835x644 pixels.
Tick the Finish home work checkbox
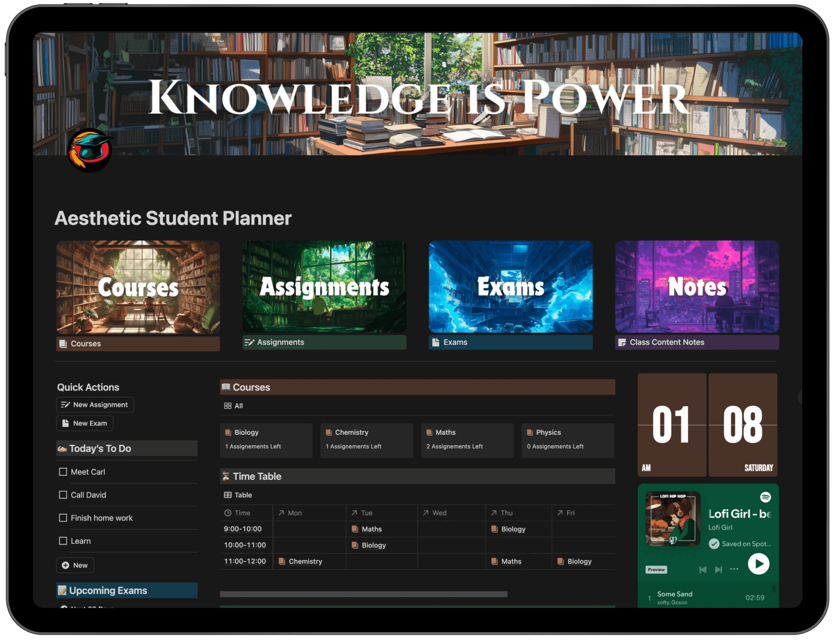pos(64,518)
